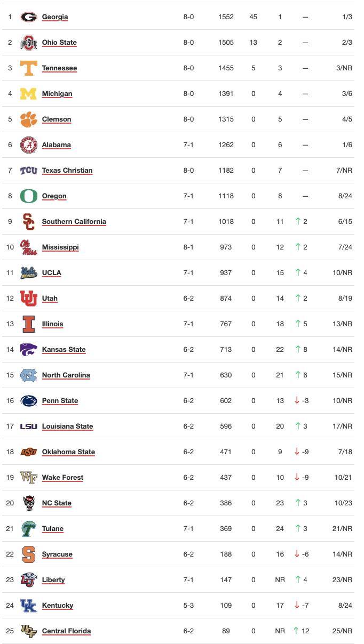Click the Kentucky UK logo
The width and height of the screenshot is (364, 644).
pos(28,606)
